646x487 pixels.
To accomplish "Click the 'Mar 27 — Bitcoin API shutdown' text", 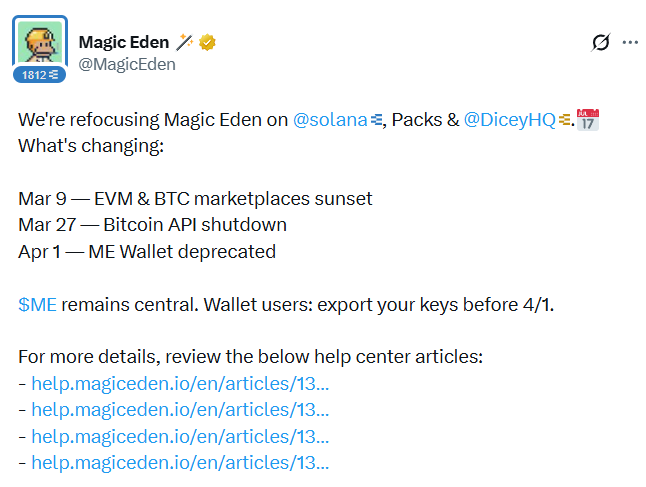I will coord(152,225).
